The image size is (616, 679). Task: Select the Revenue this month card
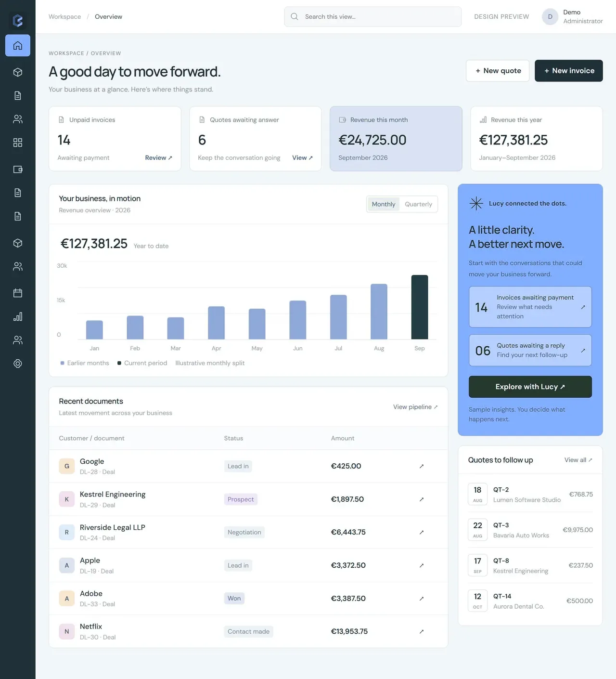396,139
